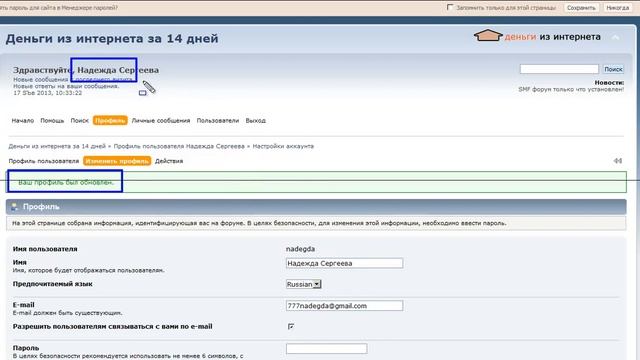Viewport: 640px width, 360px height.
Task: Open the preferred language Russian dropdown
Action: tap(304, 284)
